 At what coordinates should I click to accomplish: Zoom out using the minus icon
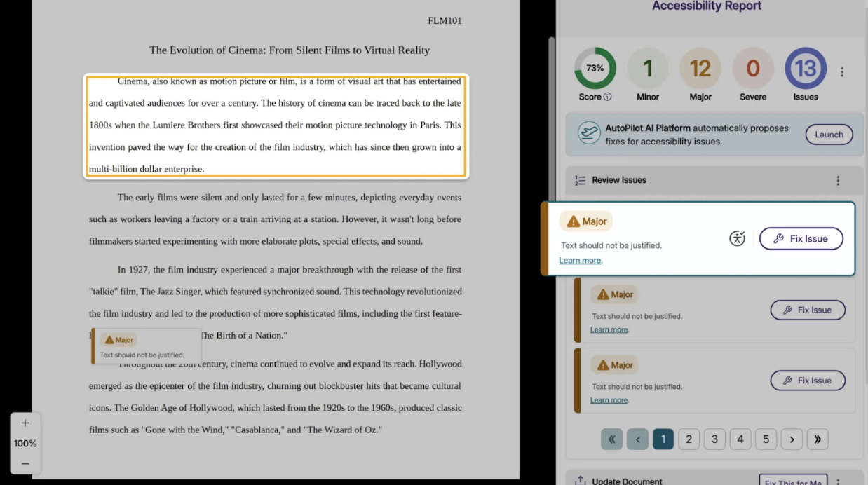coord(25,463)
